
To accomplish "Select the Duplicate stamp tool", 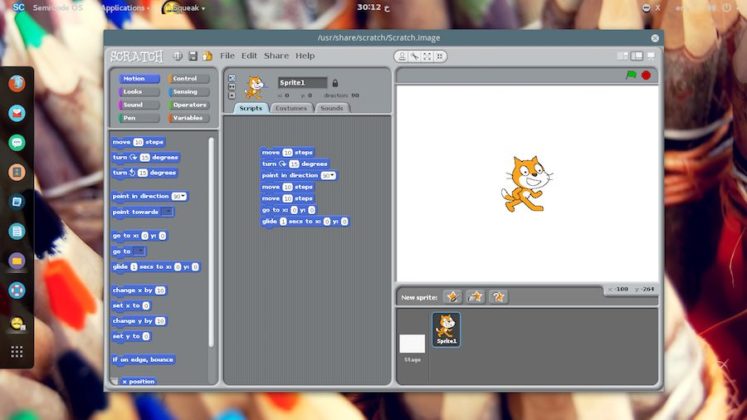I will click(402, 56).
